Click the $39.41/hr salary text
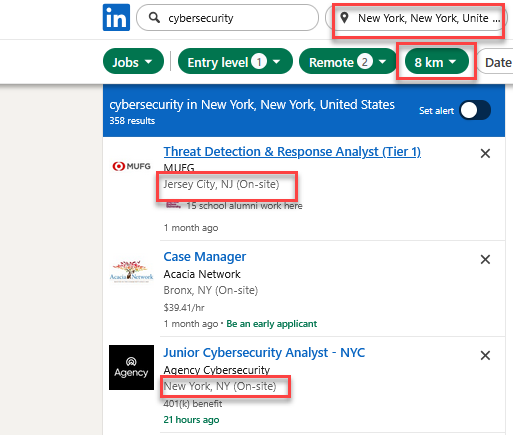Viewport: 513px width, 435px height. tap(184, 307)
